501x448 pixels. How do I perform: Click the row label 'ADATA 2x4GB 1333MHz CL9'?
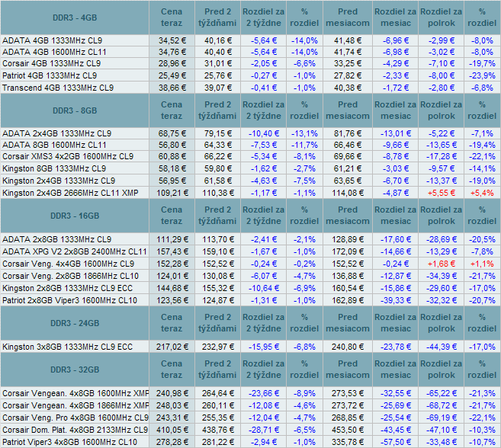coord(57,133)
